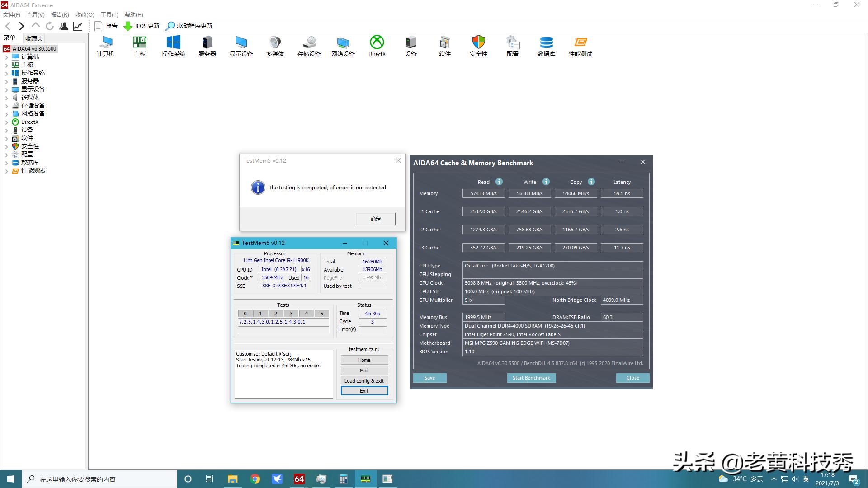The height and width of the screenshot is (488, 868).
Task: Expand the 存储设备 tree node
Action: point(6,106)
